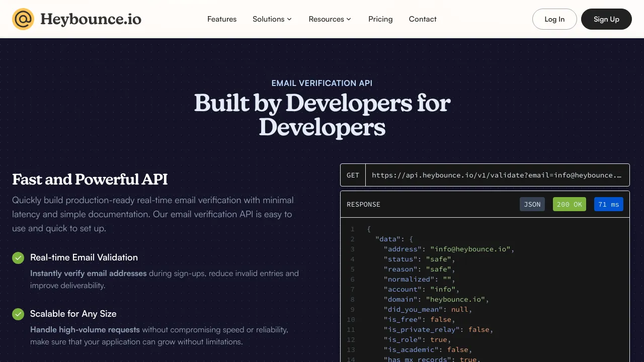Click the "account": "info" line

coord(421,289)
